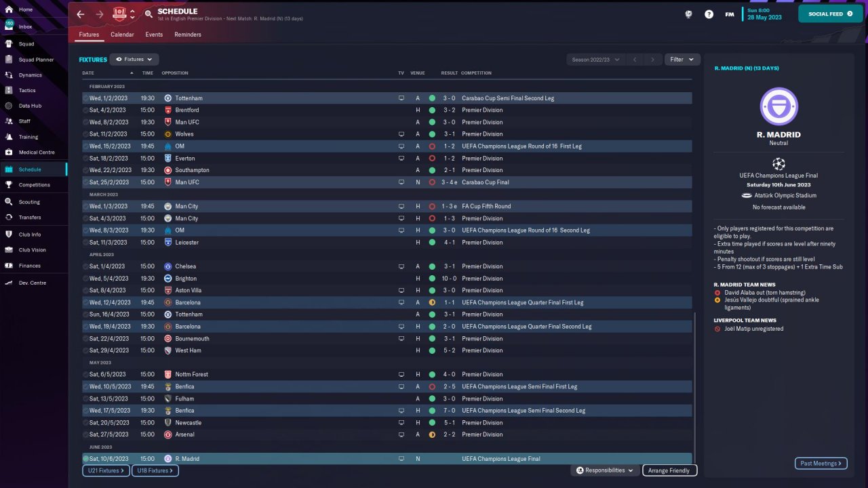This screenshot has height=488, width=868.
Task: Expand the club switcher chevrons beside badge
Action: coord(133,14)
